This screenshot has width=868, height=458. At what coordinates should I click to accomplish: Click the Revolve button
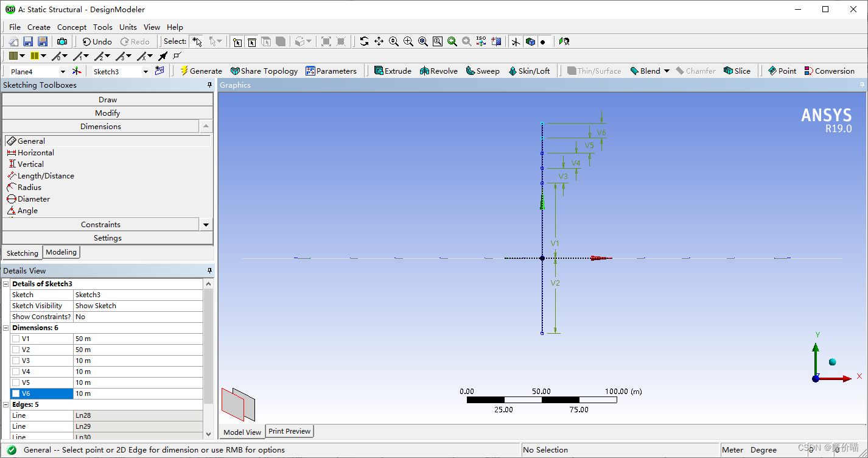coord(439,71)
